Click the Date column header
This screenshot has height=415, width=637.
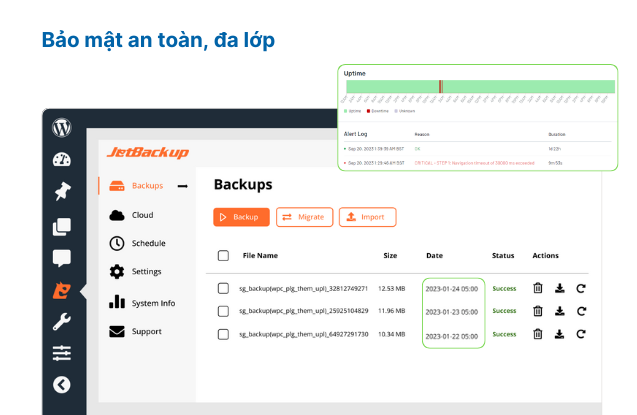point(434,255)
